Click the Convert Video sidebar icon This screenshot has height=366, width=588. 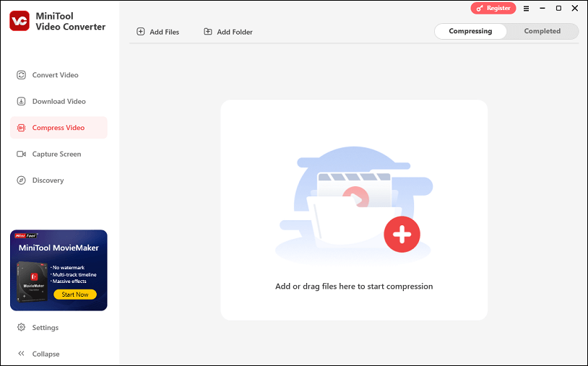coord(21,75)
